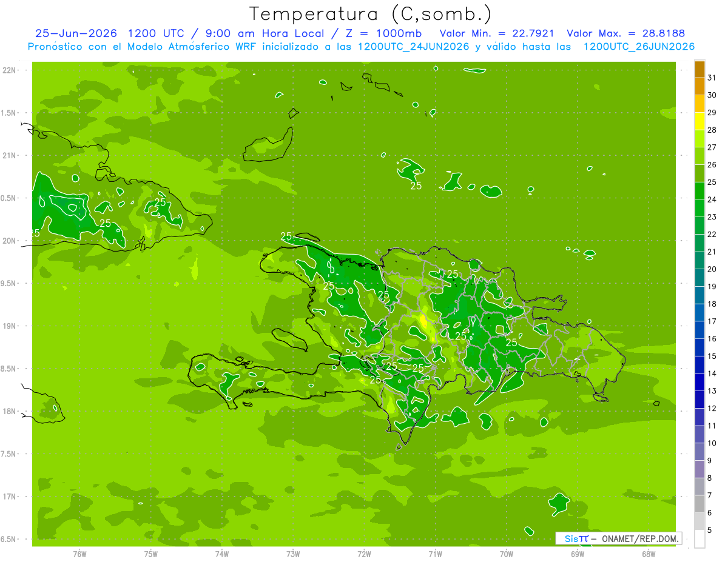
Task: Pick the purple legend swatch between 8 and 9
Action: [x=699, y=470]
